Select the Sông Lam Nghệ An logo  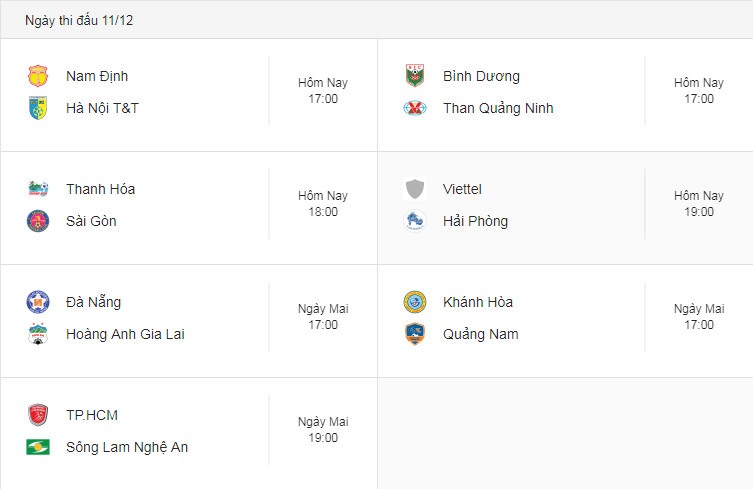click(38, 447)
